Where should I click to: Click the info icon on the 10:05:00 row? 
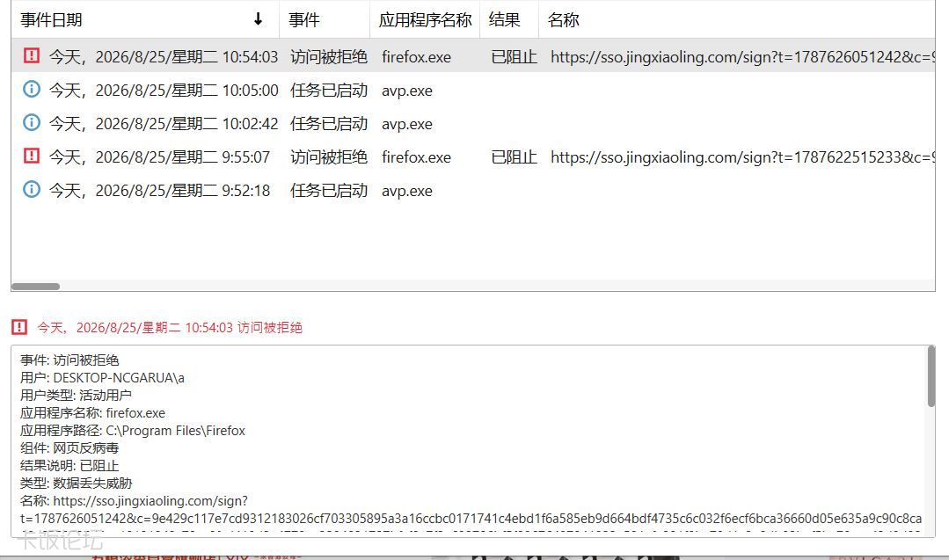[32, 90]
